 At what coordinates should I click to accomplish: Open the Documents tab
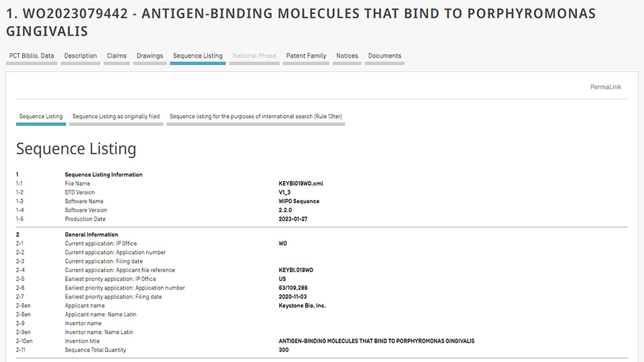click(x=384, y=56)
